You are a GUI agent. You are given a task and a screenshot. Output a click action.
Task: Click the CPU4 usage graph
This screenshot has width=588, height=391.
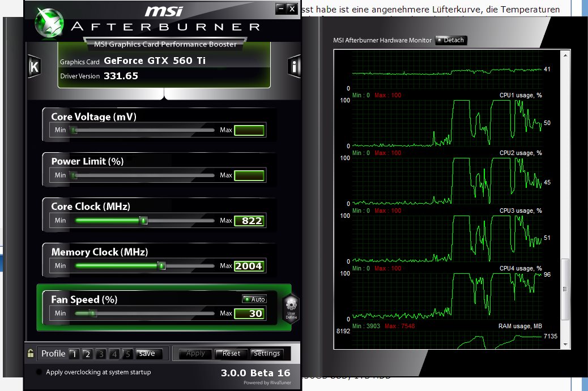pyautogui.click(x=447, y=296)
